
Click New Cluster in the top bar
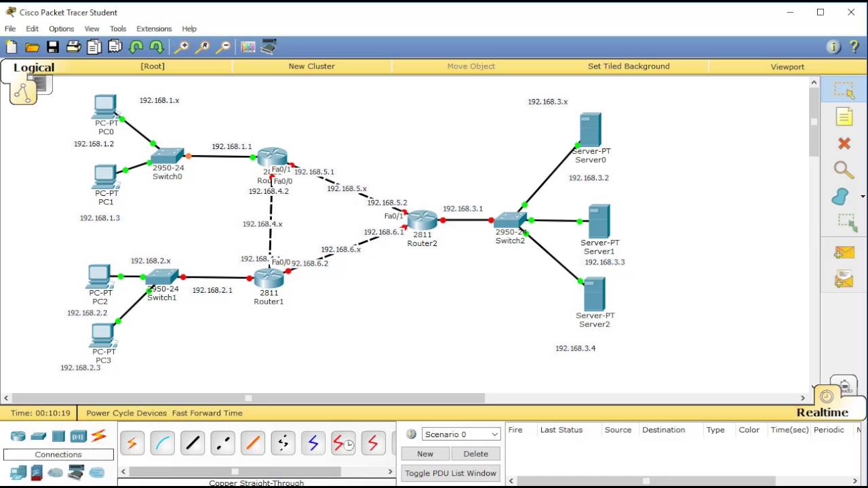click(x=312, y=66)
